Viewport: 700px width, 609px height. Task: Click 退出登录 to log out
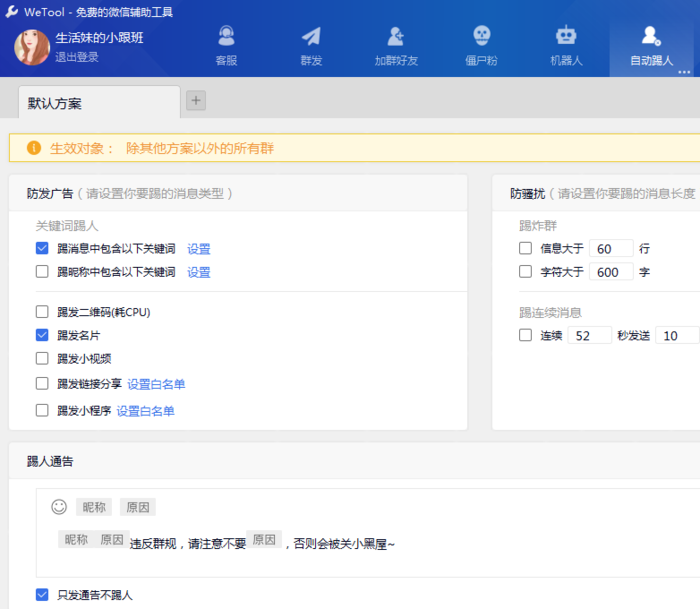pyautogui.click(x=77, y=57)
